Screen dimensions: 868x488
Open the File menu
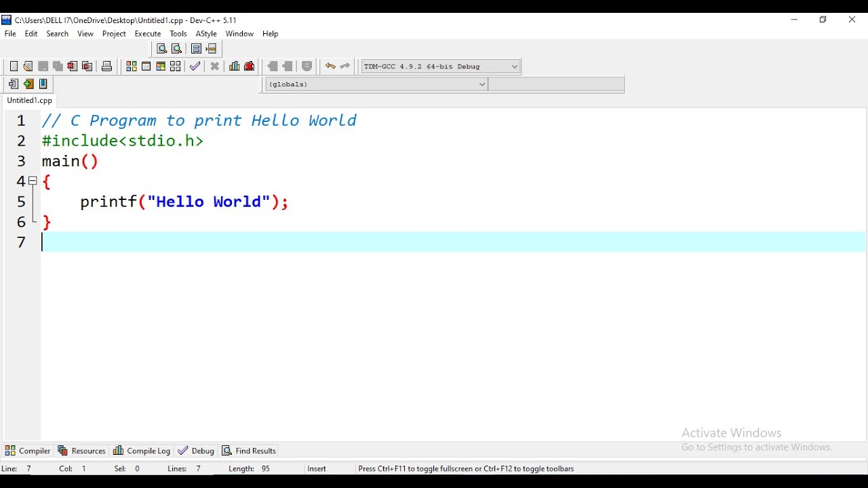[10, 34]
